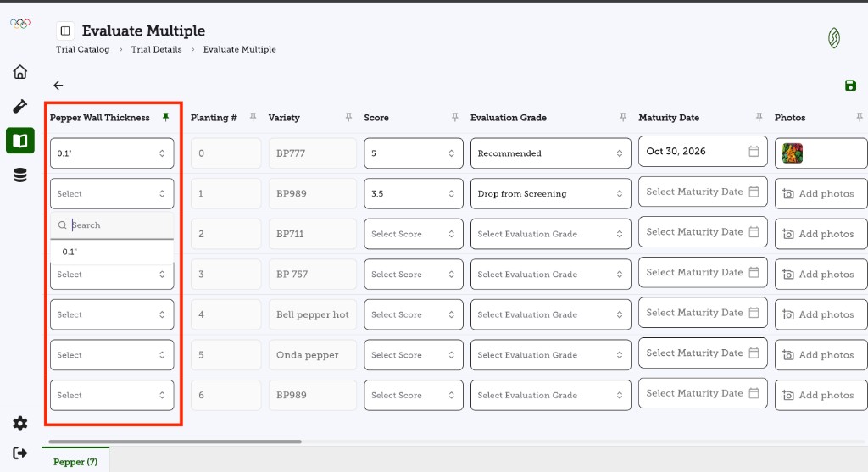The width and height of the screenshot is (868, 472).
Task: Add photos for planting 6 row
Action: point(821,395)
